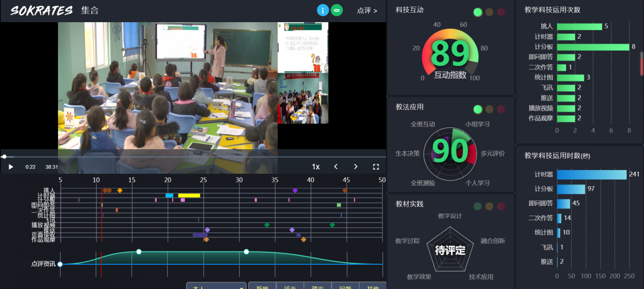The image size is (644, 289).
Task: Play the classroom video
Action: (x=11, y=167)
